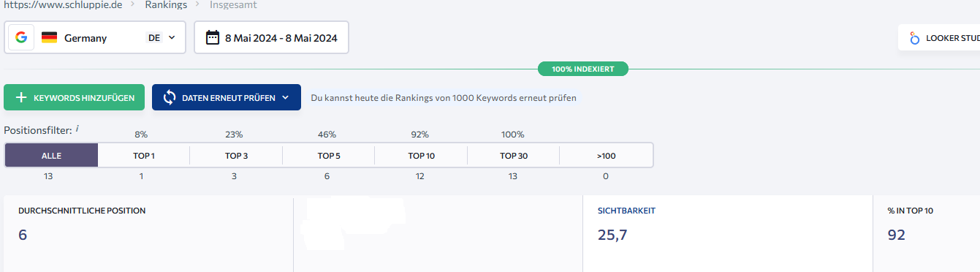Select the ALLE position filter
This screenshot has height=272, width=980.
pyautogui.click(x=51, y=155)
